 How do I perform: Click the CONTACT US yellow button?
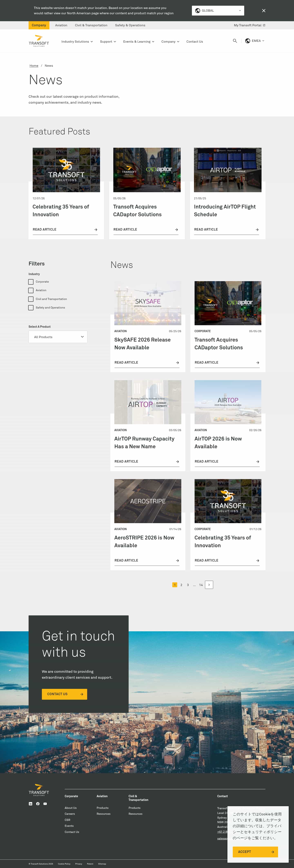pyautogui.click(x=64, y=694)
